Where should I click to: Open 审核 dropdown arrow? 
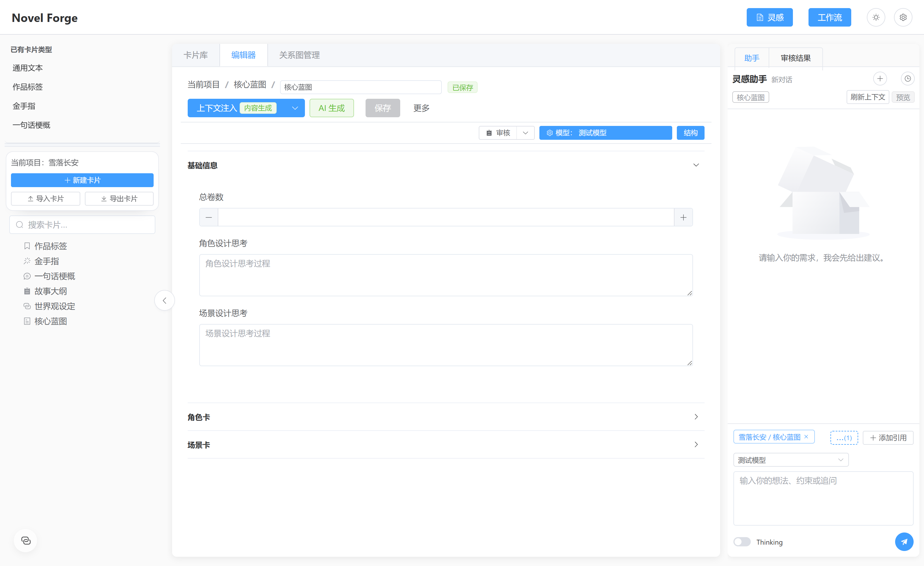525,133
